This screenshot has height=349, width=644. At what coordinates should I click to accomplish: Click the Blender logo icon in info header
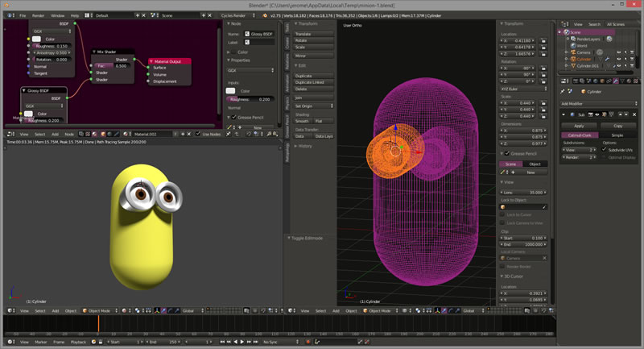[x=265, y=15]
